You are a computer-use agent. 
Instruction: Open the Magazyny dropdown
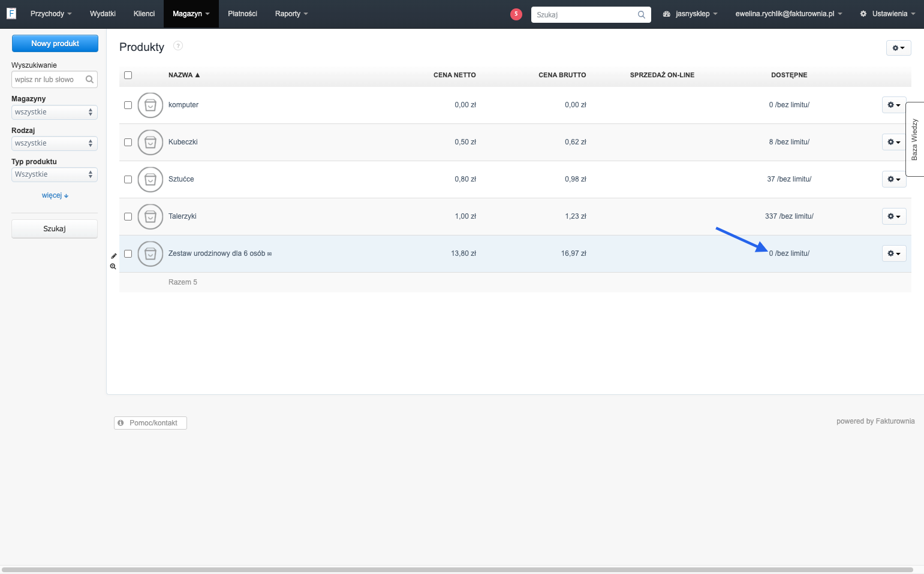(55, 112)
